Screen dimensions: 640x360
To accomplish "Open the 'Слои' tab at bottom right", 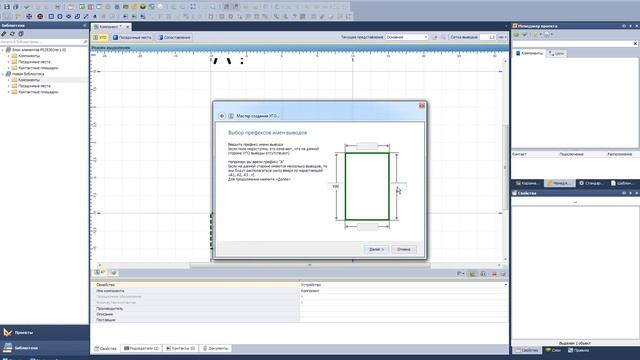I will point(553,350).
